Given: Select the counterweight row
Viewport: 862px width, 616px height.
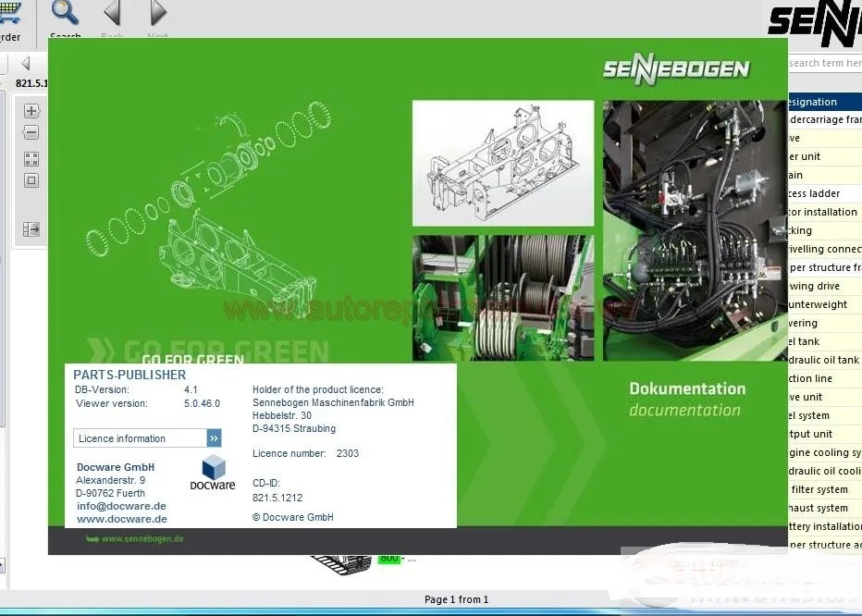Looking at the screenshot, I should click(x=825, y=304).
